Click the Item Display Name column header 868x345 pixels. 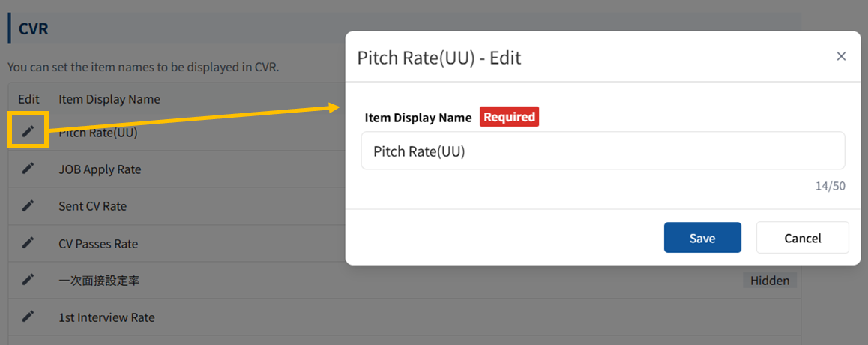[x=109, y=99]
